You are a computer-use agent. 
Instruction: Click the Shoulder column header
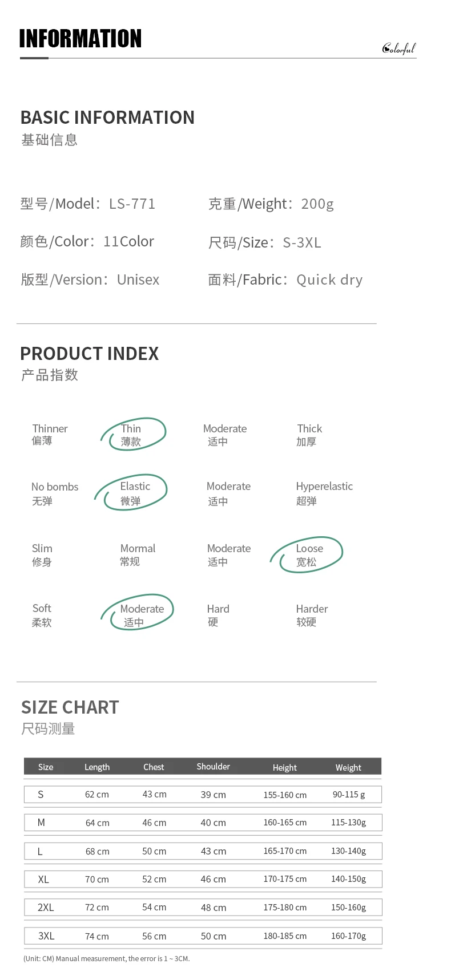(213, 767)
